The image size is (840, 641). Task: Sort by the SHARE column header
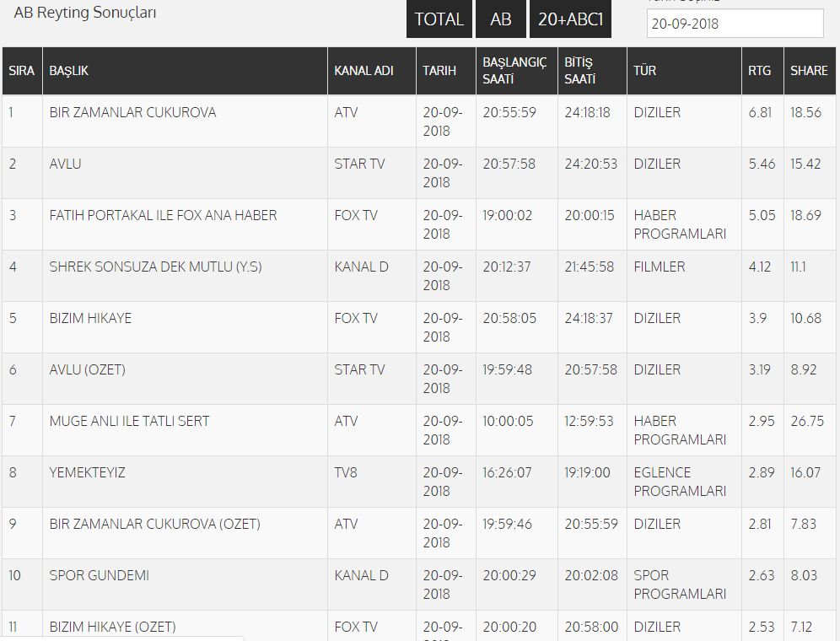[809, 71]
